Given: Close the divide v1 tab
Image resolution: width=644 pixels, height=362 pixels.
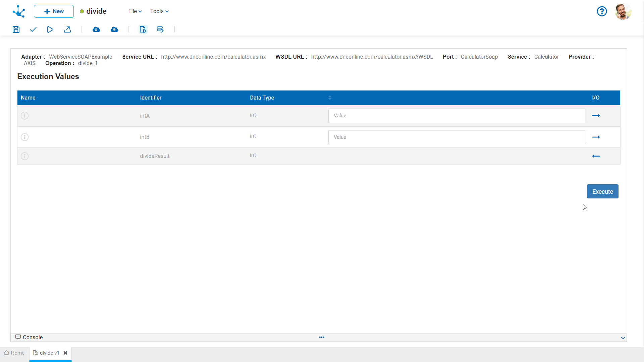Looking at the screenshot, I should 65,353.
